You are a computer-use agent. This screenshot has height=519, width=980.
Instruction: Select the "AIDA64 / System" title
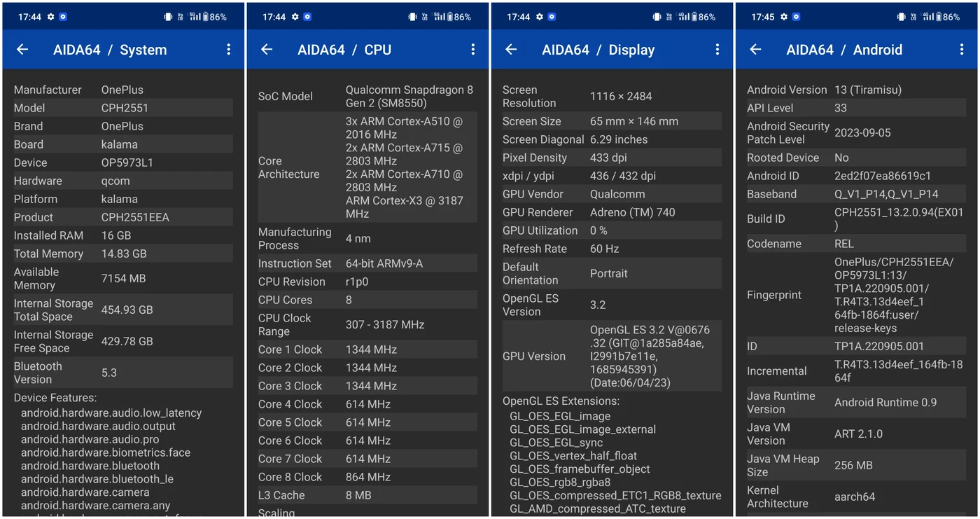click(110, 50)
